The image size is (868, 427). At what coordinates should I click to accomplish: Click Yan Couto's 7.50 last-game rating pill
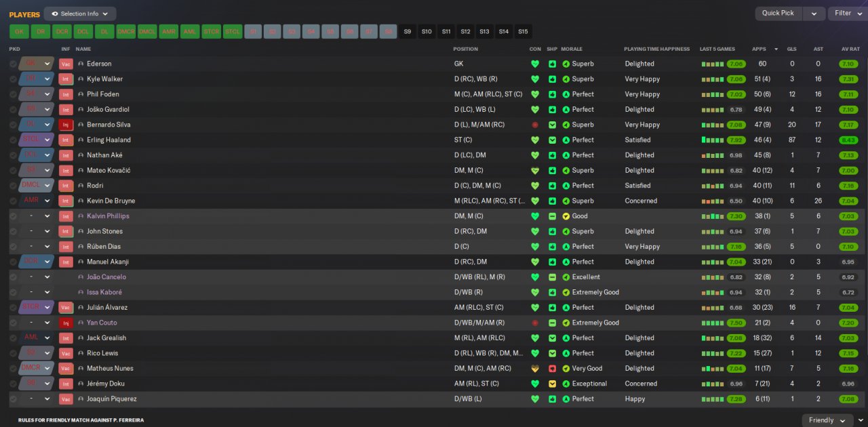coord(736,323)
